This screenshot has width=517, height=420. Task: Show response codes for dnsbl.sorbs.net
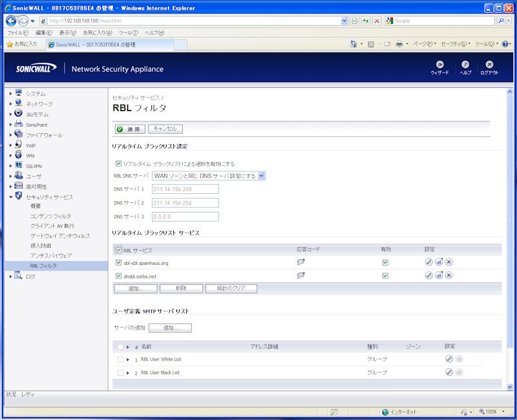point(301,275)
